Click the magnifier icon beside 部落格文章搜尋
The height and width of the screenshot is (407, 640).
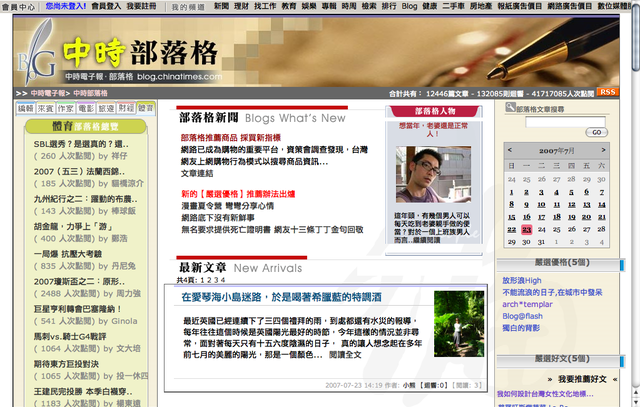pyautogui.click(x=510, y=107)
